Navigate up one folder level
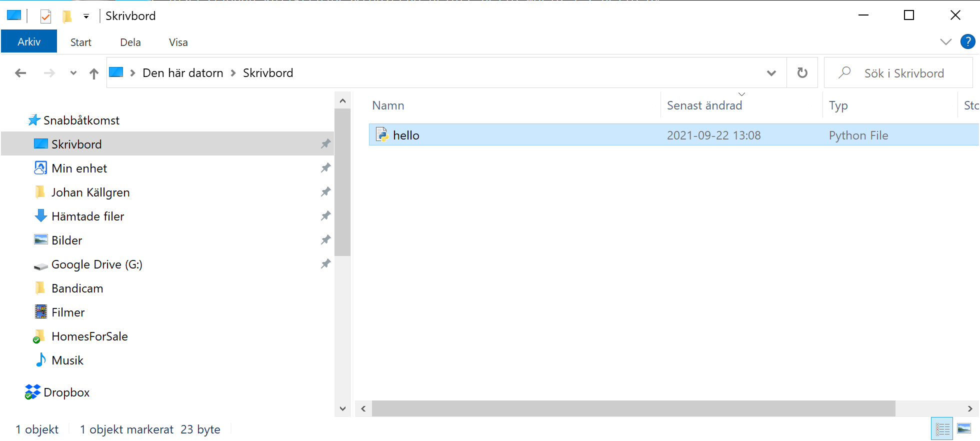Screen dimensions: 980x441 click(93, 73)
